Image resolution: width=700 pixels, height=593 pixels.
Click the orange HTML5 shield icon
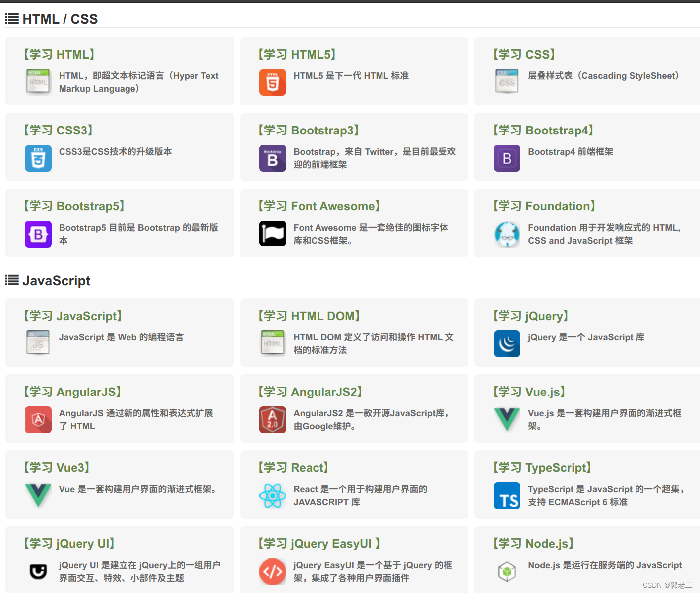click(273, 82)
